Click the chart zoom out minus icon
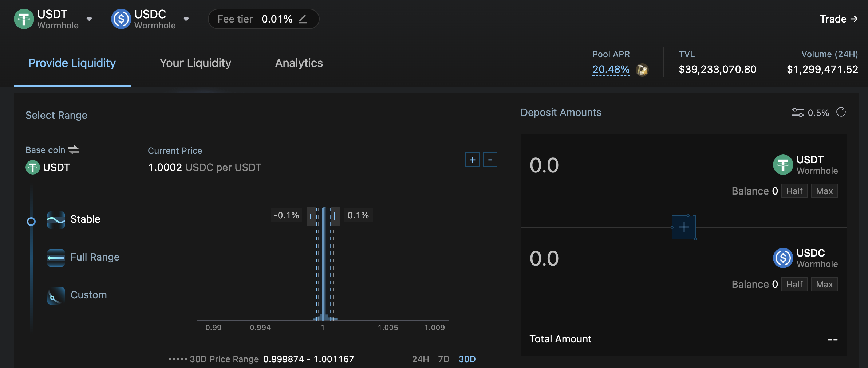 coord(490,160)
